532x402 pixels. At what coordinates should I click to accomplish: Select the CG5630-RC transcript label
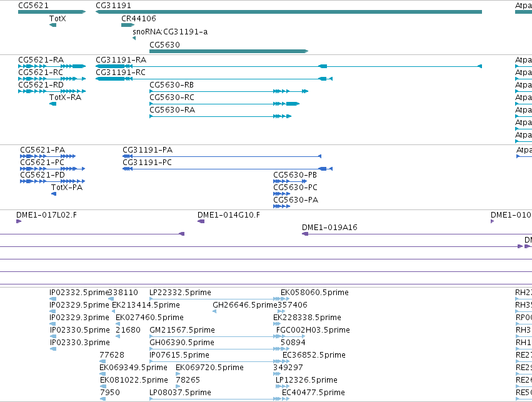pos(172,98)
